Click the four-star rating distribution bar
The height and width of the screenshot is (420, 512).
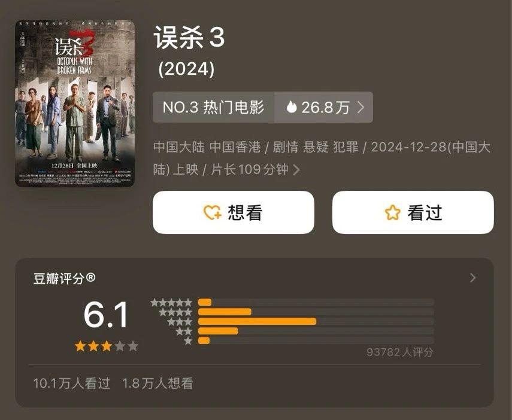tap(316, 312)
